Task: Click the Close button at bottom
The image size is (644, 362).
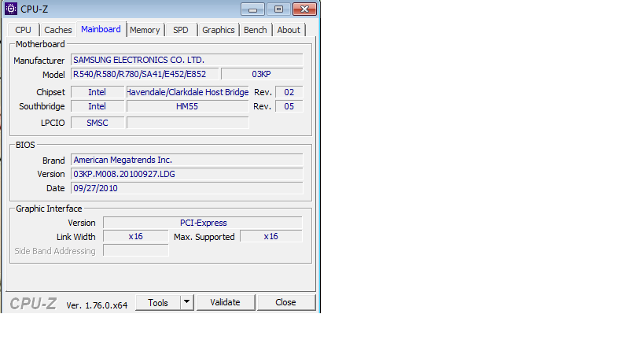Action: (286, 302)
